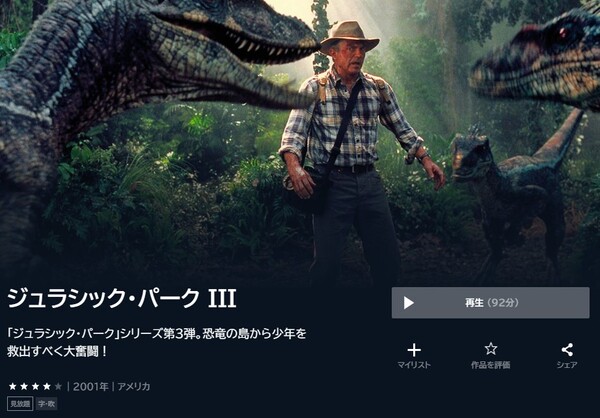Select the シェア text label
Viewport: 600px width, 418px height.
[x=567, y=365]
